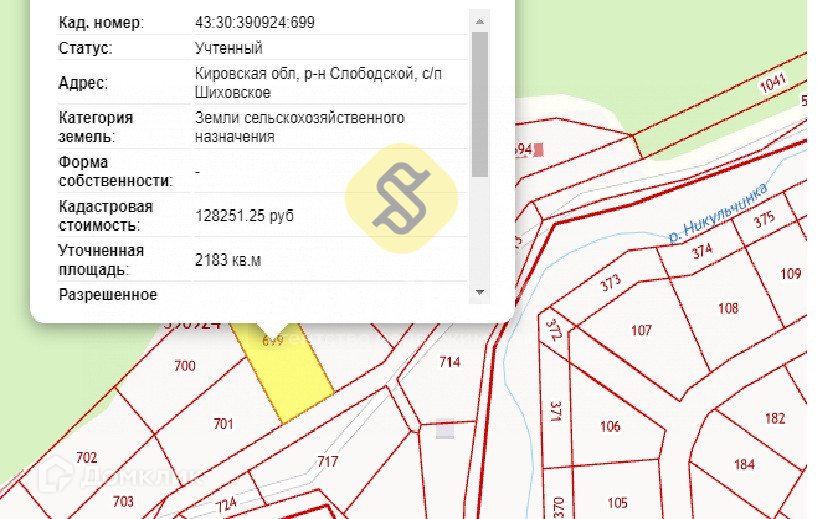Select parcel 372 on map
819x519 pixels.
[x=553, y=329]
